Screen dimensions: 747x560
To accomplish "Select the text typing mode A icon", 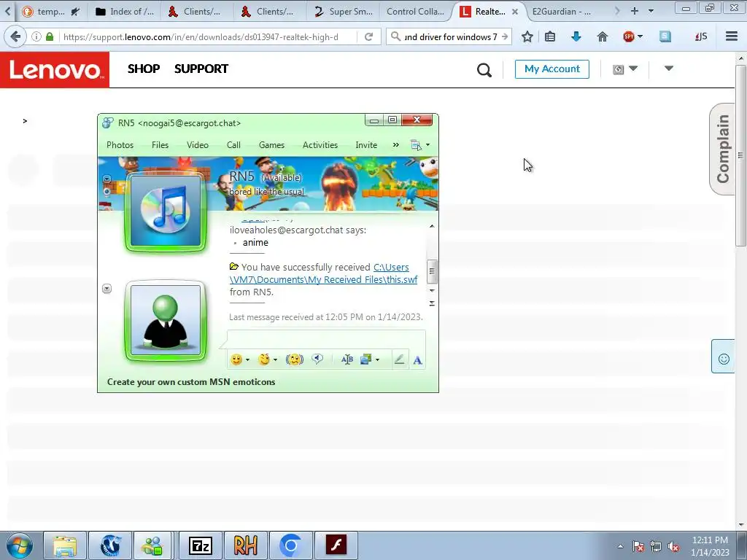I will click(x=417, y=360).
